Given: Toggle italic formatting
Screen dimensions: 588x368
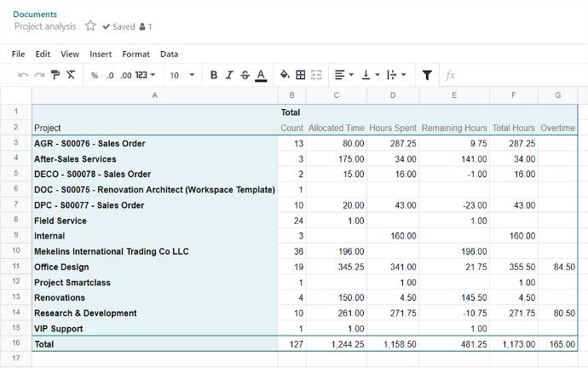Looking at the screenshot, I should 229,75.
